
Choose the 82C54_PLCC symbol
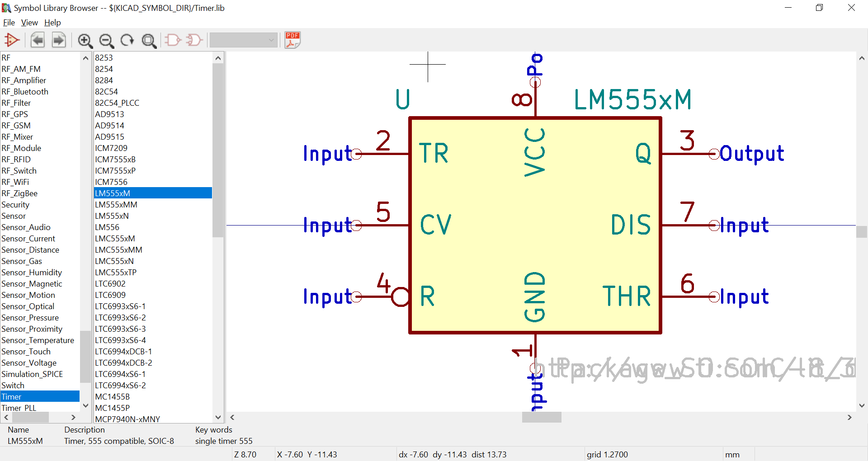(x=153, y=103)
